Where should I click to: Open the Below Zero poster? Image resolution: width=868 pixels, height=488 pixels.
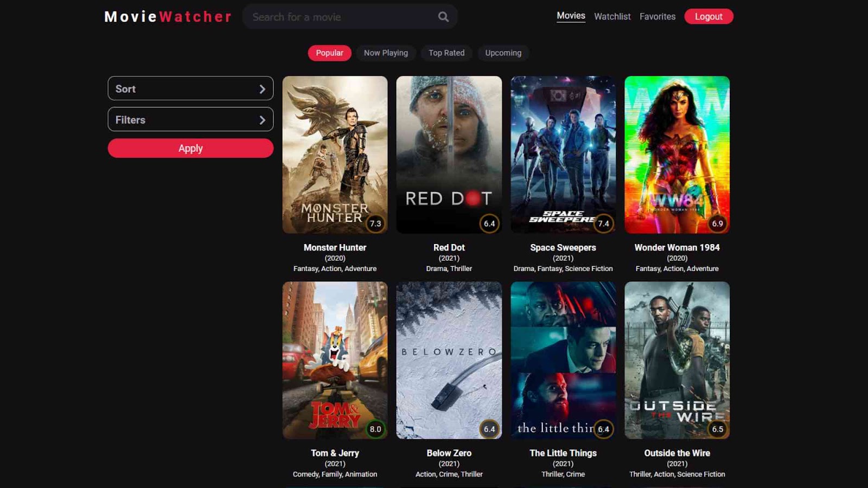pyautogui.click(x=449, y=360)
